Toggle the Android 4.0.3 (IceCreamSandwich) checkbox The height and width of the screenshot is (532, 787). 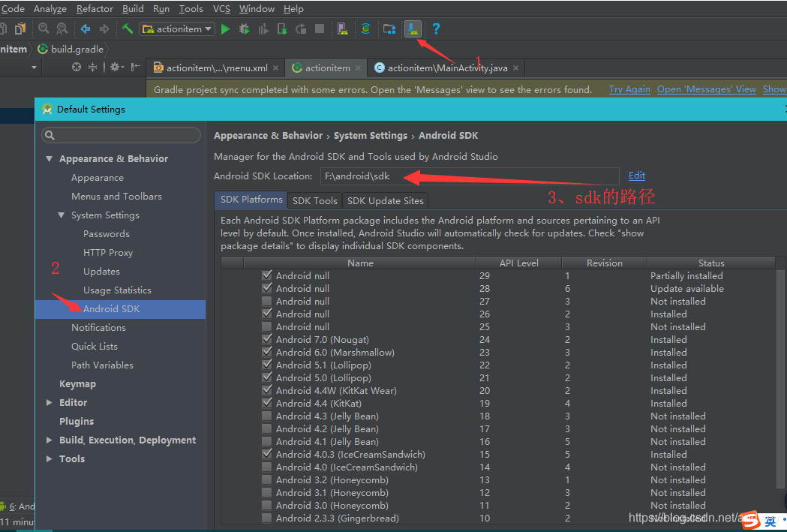pyautogui.click(x=267, y=454)
